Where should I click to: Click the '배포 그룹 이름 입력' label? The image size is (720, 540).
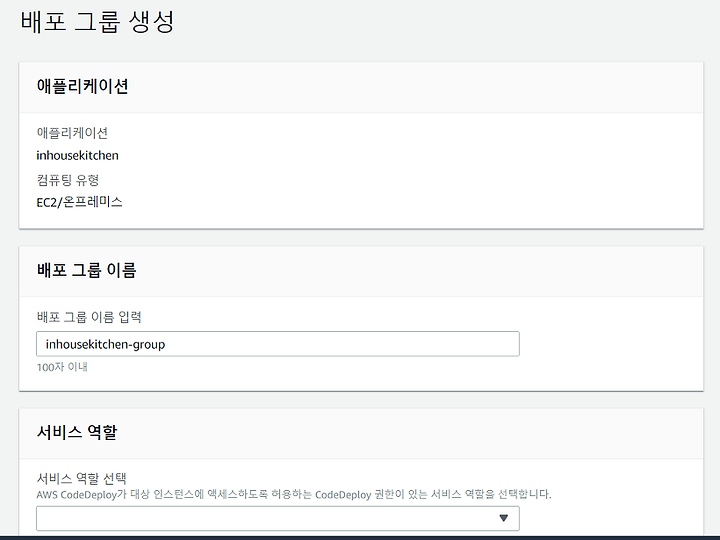click(x=89, y=317)
